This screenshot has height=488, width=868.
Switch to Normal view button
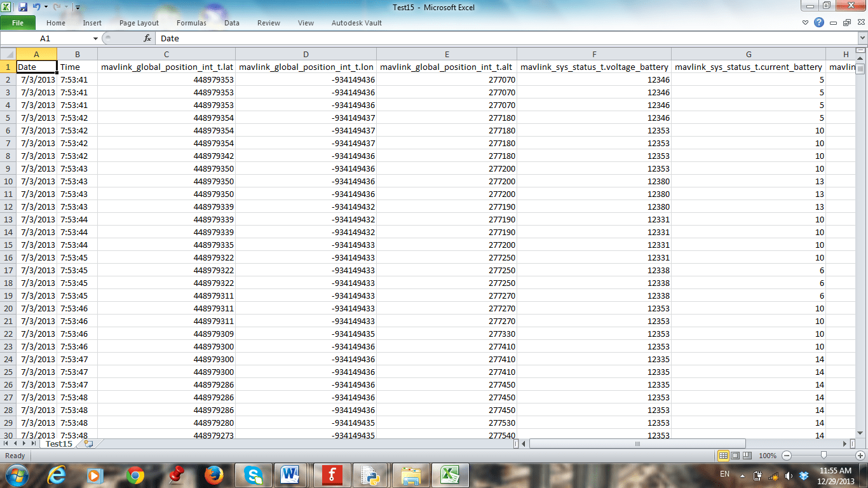tap(723, 456)
